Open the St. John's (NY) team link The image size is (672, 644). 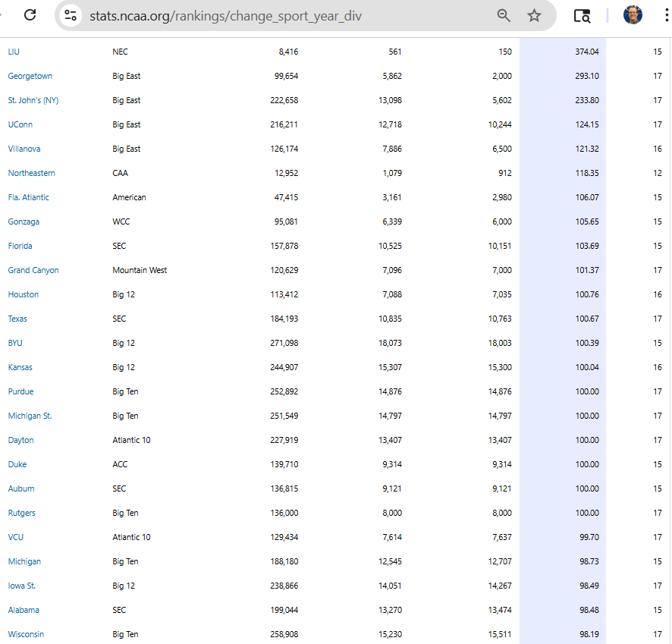pos(33,100)
